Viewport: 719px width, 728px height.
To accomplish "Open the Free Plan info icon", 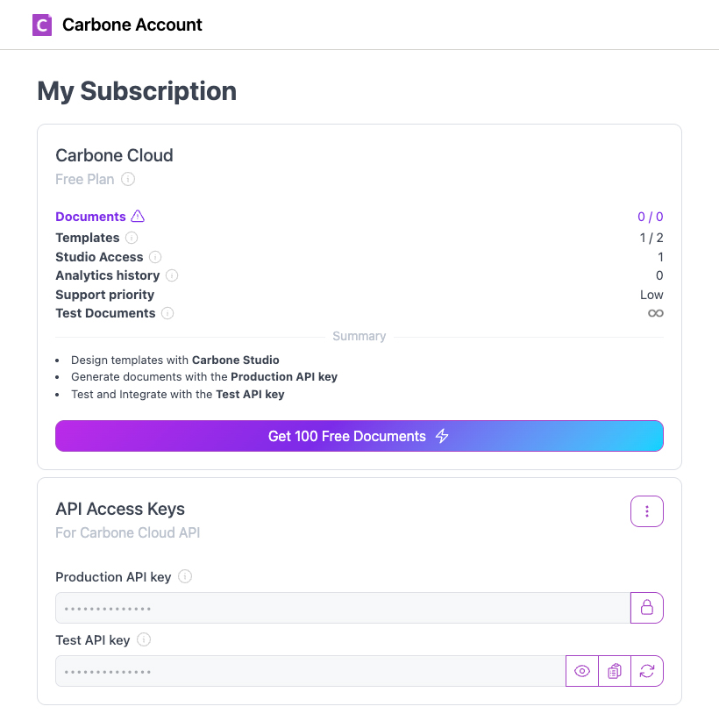I will [128, 179].
